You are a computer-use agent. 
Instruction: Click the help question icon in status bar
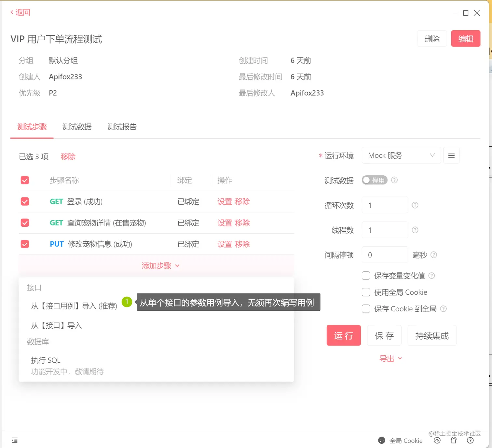coord(470,441)
